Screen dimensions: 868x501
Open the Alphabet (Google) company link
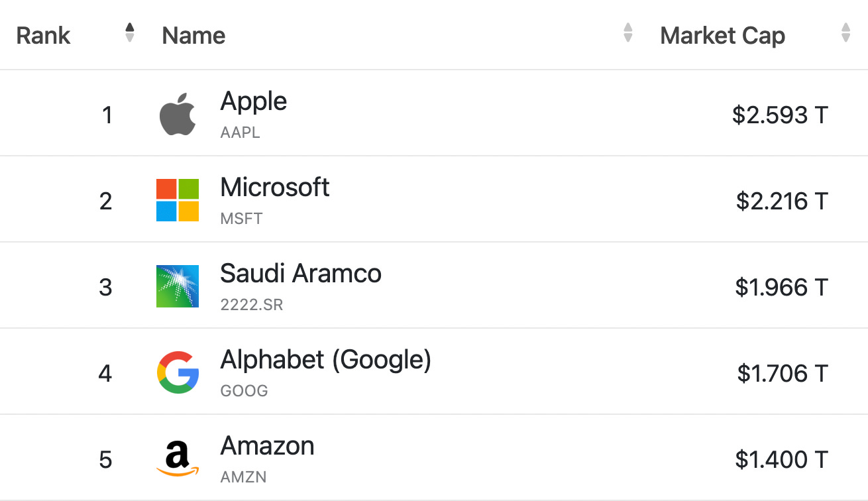326,360
